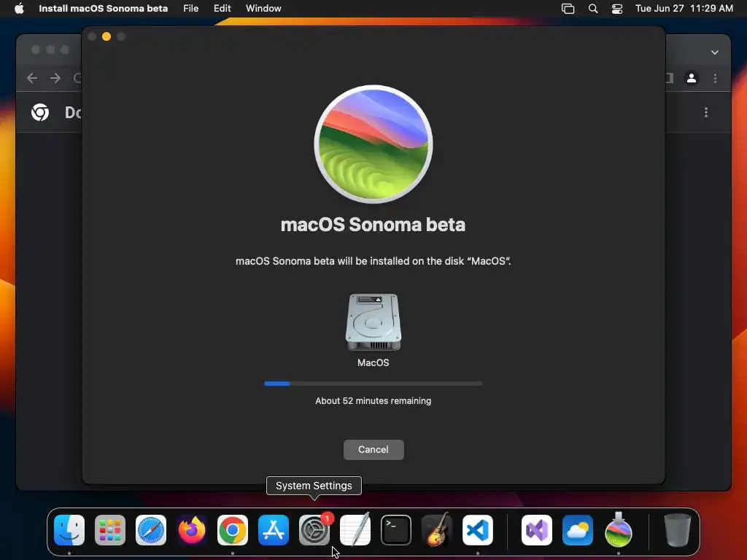
Task: Open the Install macOS Sonoma beta menu
Action: coord(104,8)
